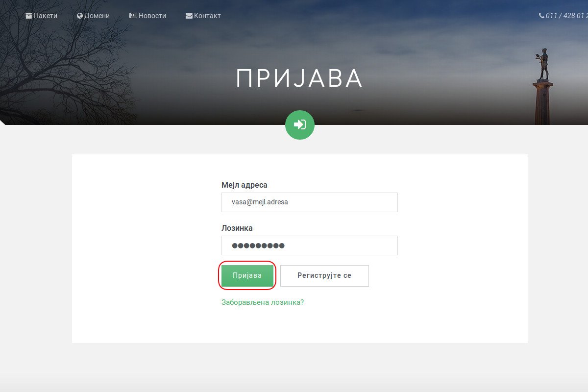
Task: Click the globe icon next to Домени
Action: pos(80,16)
